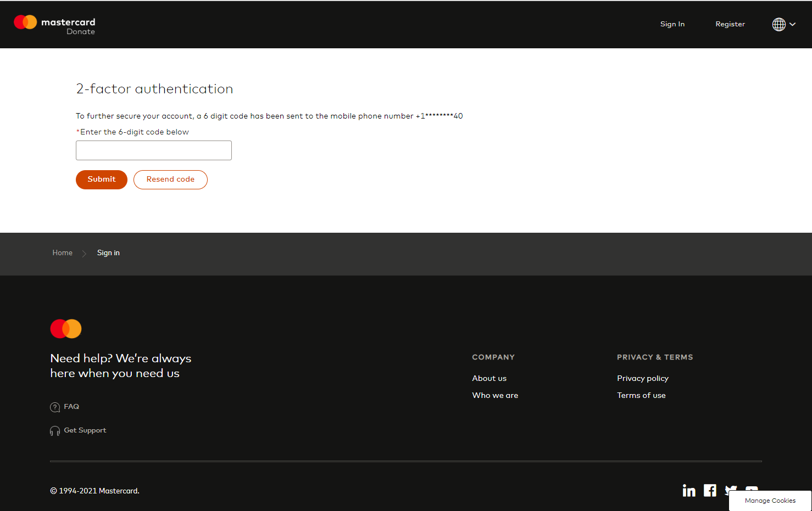The image size is (812, 511).
Task: Open the Register page from header
Action: [730, 24]
